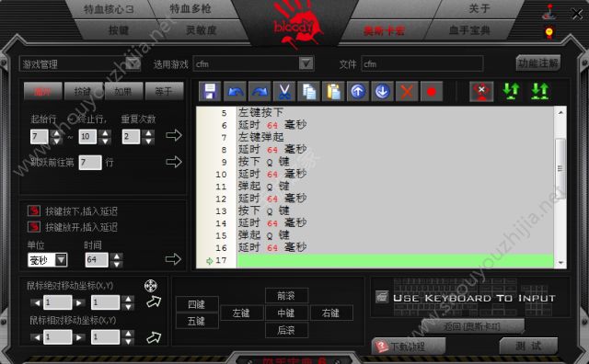This screenshot has height=364, width=589.
Task: Click the crosshair coordinate picker icon
Action: pos(151,286)
